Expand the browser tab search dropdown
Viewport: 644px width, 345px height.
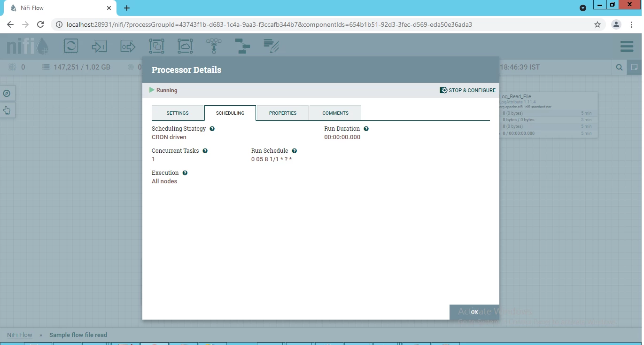(x=583, y=8)
